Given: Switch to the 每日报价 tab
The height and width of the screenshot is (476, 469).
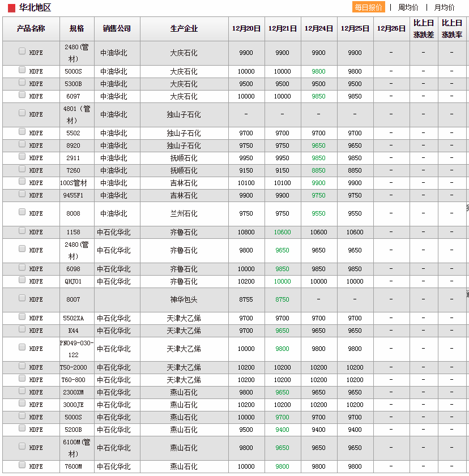Looking at the screenshot, I should pyautogui.click(x=368, y=7).
